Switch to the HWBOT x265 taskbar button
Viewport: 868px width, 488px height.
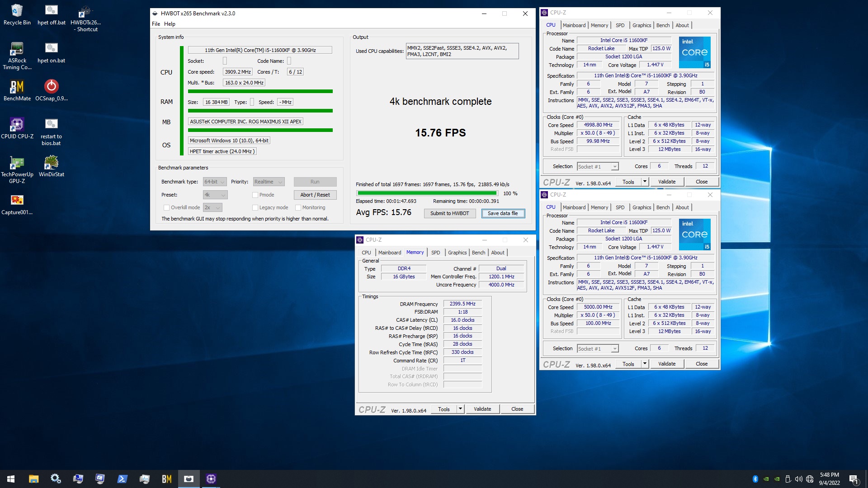[x=189, y=479]
